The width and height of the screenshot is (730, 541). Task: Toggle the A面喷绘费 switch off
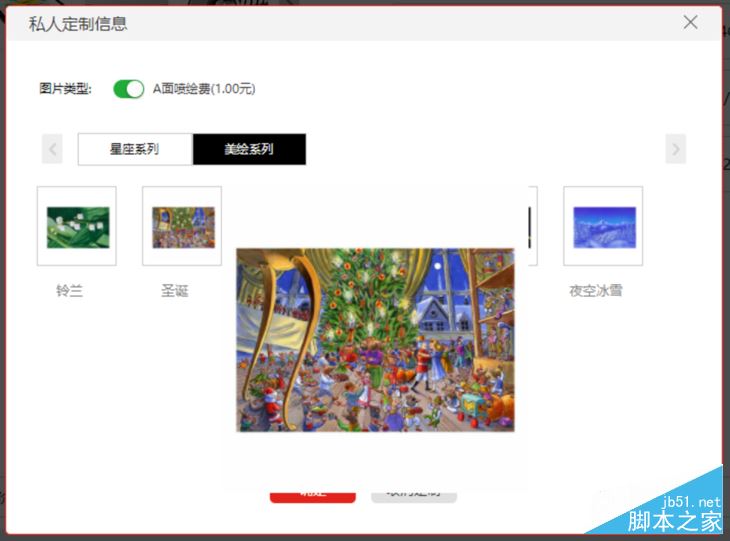coord(128,88)
